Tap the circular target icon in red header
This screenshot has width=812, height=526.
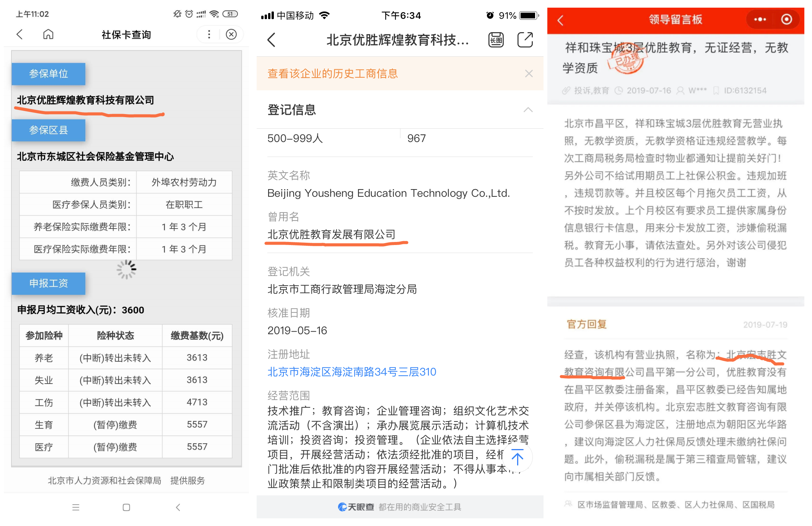786,20
